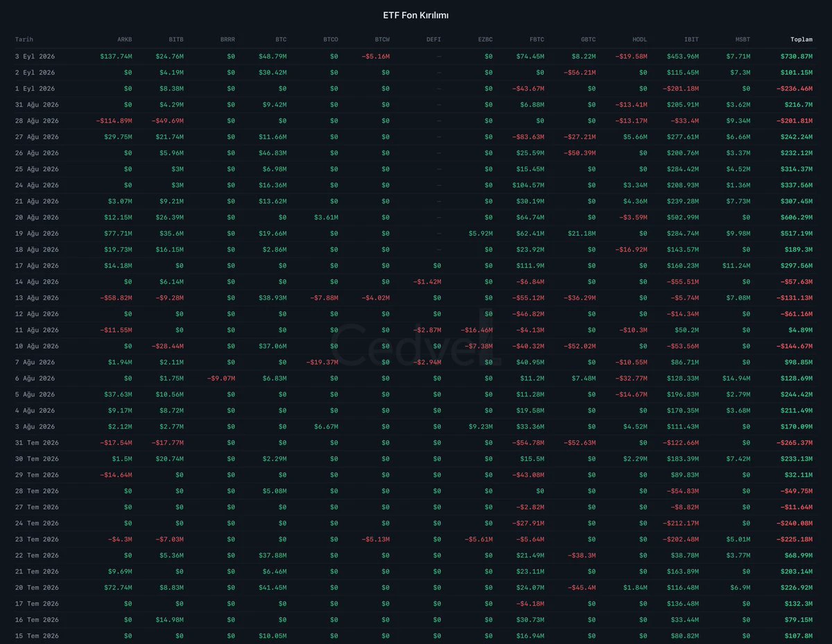
Task: Select the 26 Ağu 2026 date cell
Action: pos(37,153)
